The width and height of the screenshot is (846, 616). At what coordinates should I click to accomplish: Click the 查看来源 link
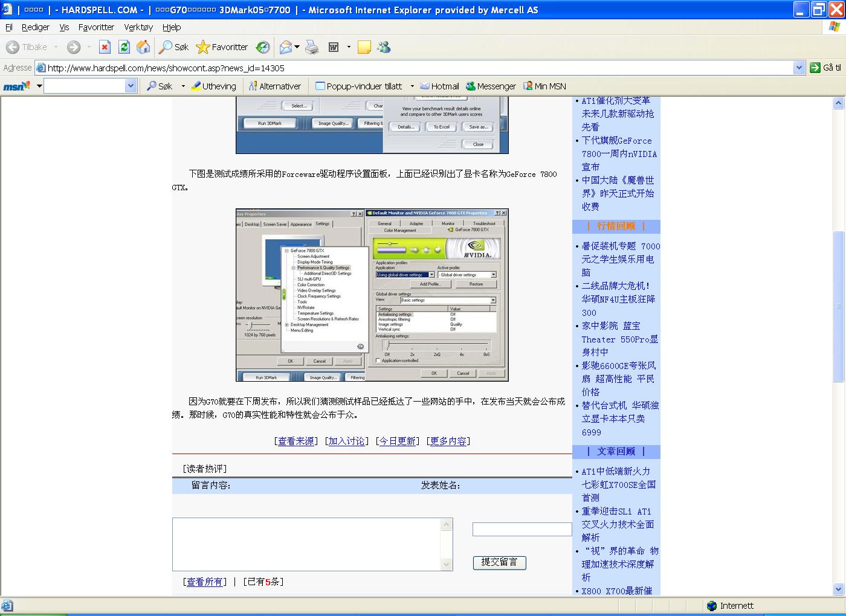click(x=296, y=441)
